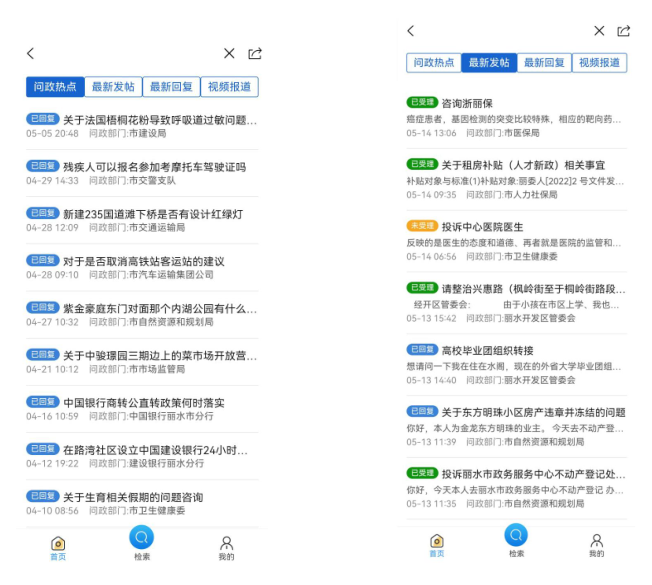This screenshot has height=585, width=652.
Task: Open post 新建235国道滩下桥是否有设计红绿灯
Action: pyautogui.click(x=153, y=214)
